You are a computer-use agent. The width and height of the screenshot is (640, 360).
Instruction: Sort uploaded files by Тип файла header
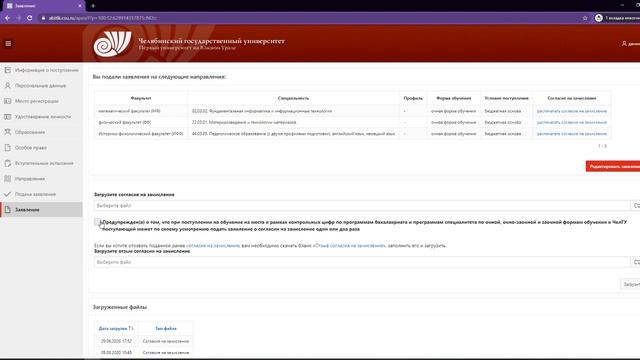click(166, 329)
